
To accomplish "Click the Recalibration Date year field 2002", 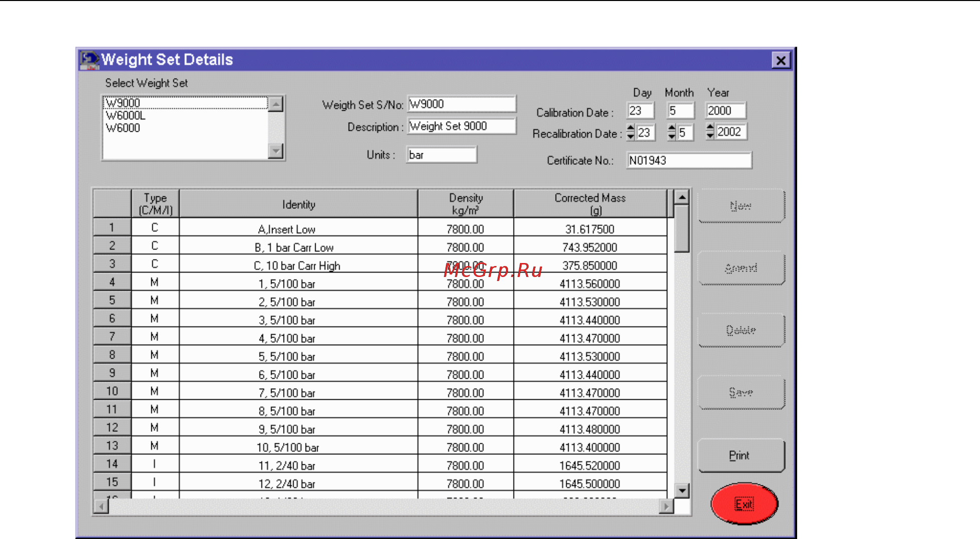I will click(731, 132).
